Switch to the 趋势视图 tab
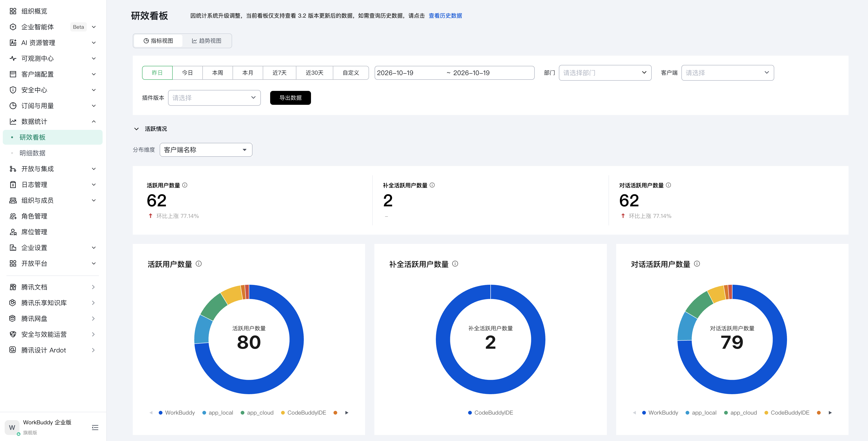This screenshot has width=868, height=441. [207, 41]
